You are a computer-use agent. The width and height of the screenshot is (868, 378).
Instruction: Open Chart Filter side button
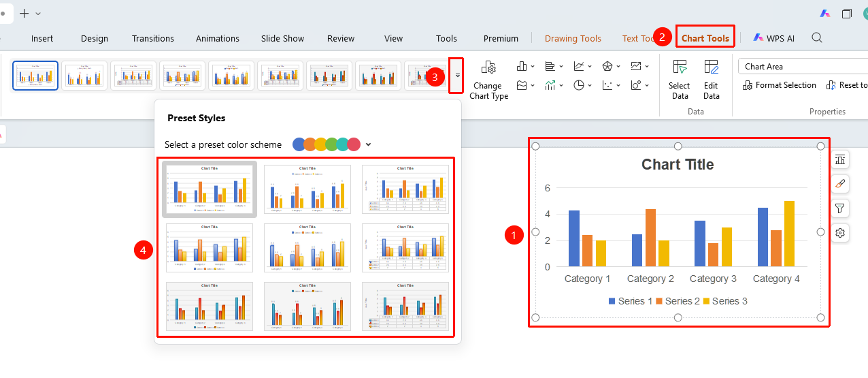840,208
